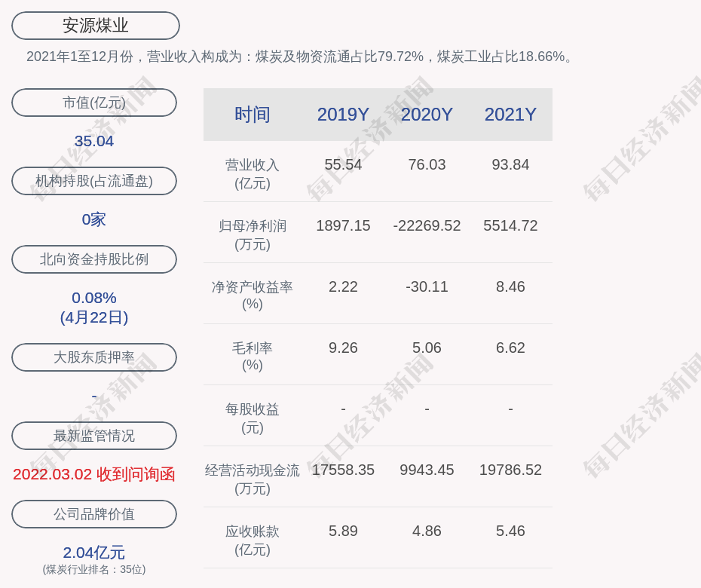
Task: Click the net profit value -22269.52
Action: point(427,226)
